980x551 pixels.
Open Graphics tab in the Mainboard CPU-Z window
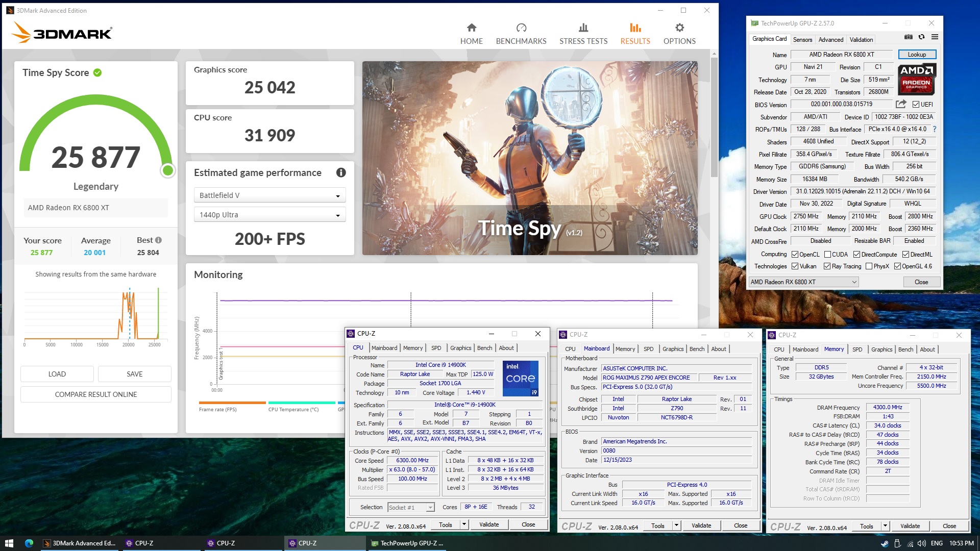(673, 349)
